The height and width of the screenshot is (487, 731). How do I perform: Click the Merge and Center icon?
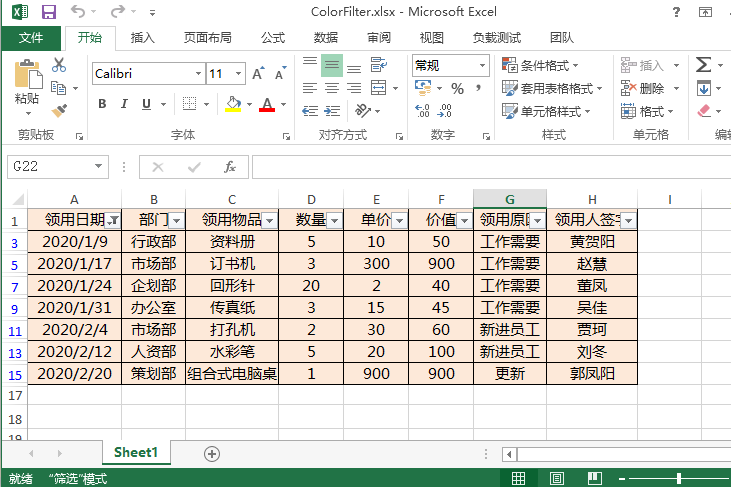pos(379,88)
